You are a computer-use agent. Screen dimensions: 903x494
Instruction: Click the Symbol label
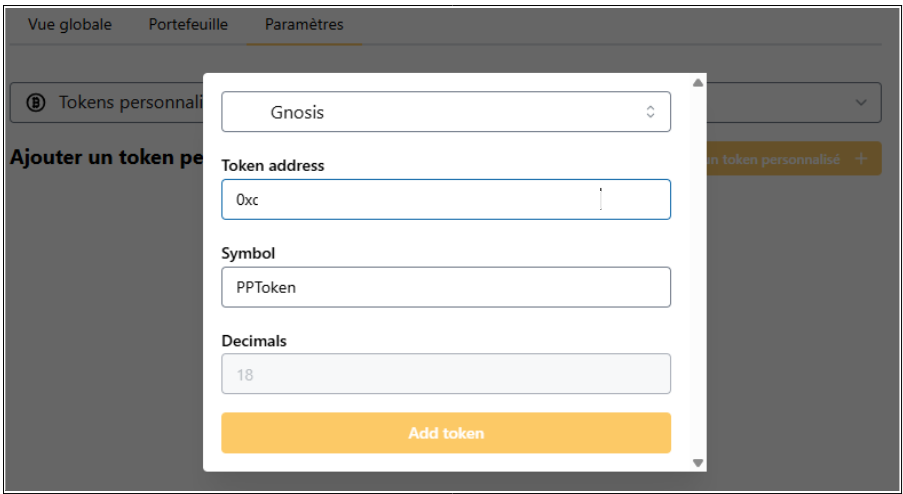(x=248, y=254)
